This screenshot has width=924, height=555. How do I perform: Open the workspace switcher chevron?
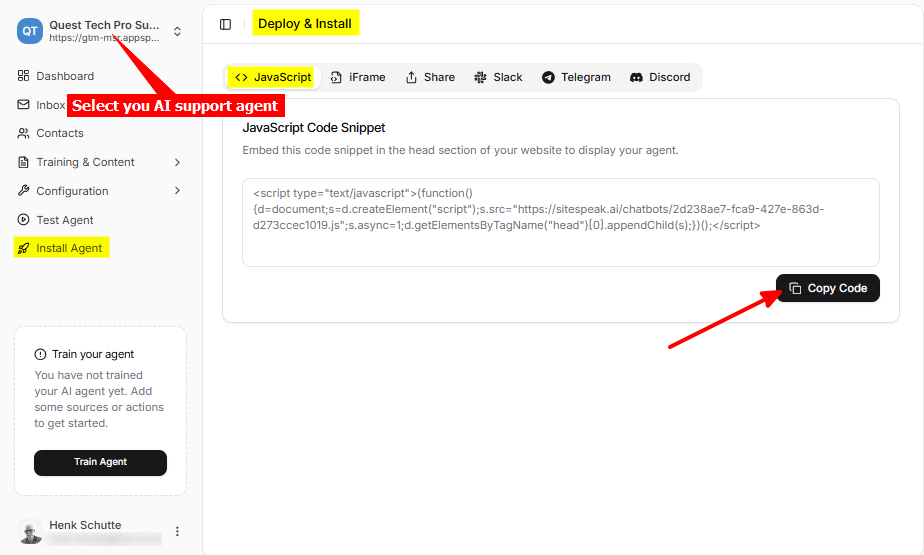(177, 31)
